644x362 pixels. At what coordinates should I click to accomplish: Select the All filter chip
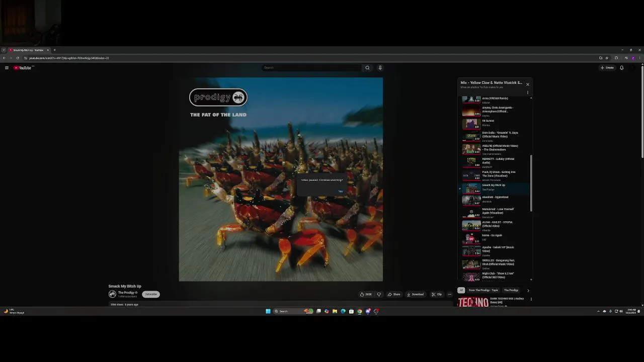[461, 290]
